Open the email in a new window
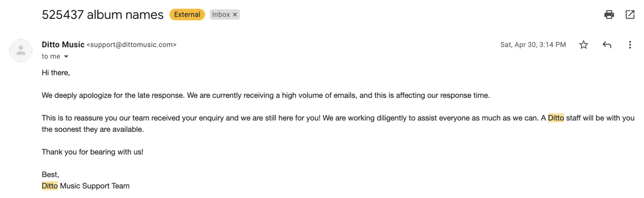 coord(630,14)
